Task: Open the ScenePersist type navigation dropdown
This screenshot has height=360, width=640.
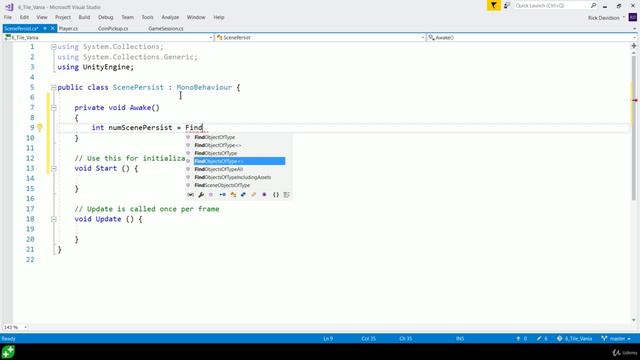Action: (x=422, y=38)
